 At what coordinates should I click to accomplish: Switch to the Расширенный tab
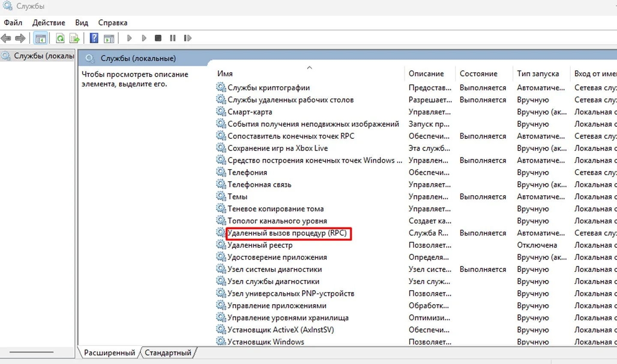click(x=109, y=353)
